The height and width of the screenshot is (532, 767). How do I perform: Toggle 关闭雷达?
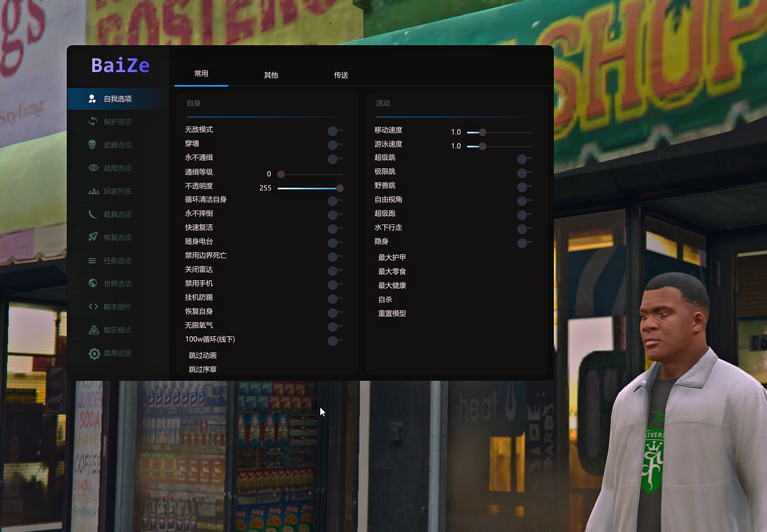click(335, 271)
